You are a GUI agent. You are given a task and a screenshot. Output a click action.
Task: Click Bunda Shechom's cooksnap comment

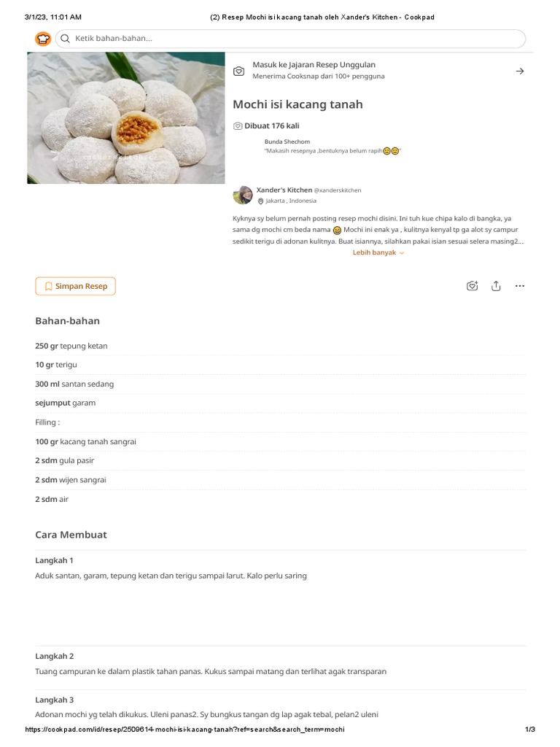pos(332,151)
